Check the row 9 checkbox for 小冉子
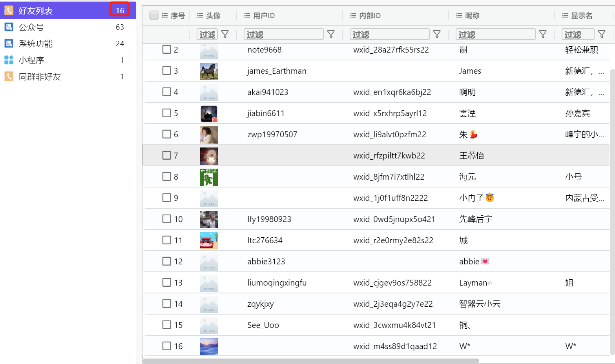This screenshot has width=615, height=364. (167, 198)
